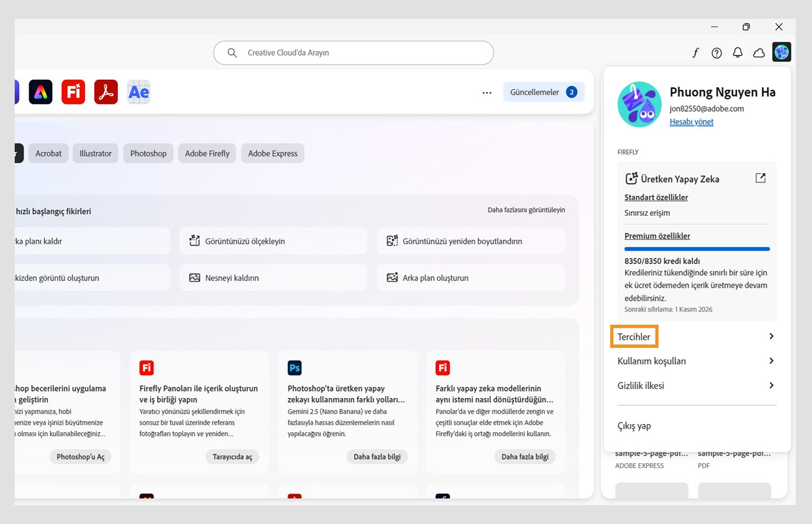The width and height of the screenshot is (812, 524).
Task: Select the Photoshop filter tab
Action: coord(148,153)
